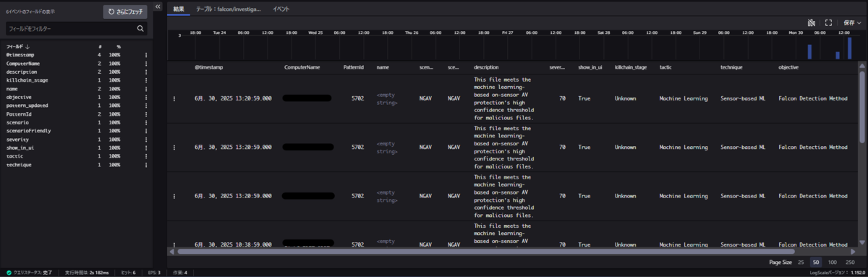Open the pattern_updated field options menu

pyautogui.click(x=146, y=106)
